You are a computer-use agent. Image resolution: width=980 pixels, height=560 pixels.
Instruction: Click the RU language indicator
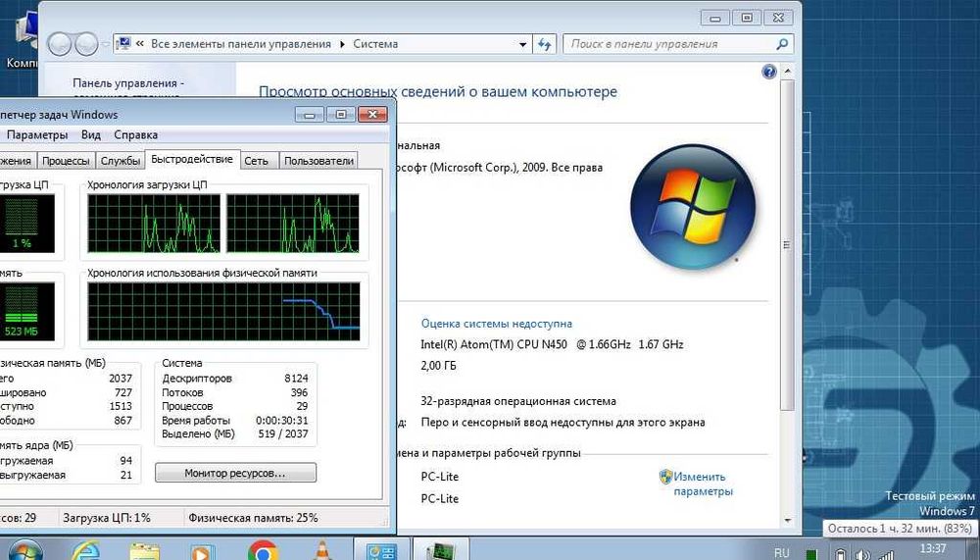[x=781, y=552]
